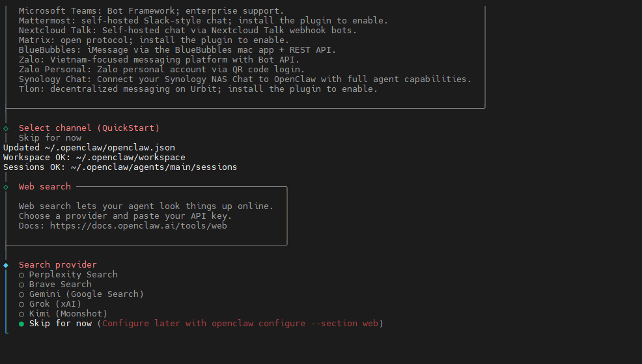Click the Skip for now channel answer

tap(50, 137)
